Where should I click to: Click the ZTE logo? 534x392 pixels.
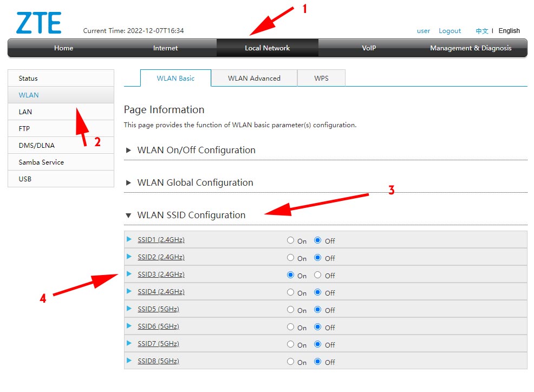coord(38,23)
